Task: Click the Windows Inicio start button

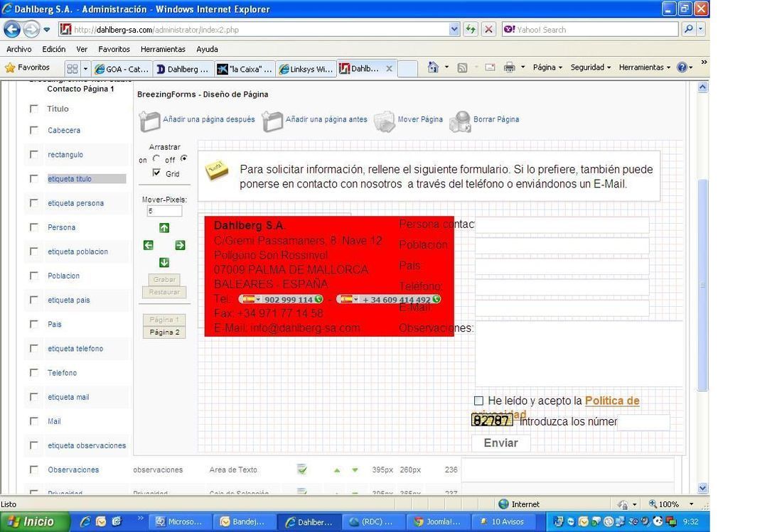Action: tap(34, 521)
